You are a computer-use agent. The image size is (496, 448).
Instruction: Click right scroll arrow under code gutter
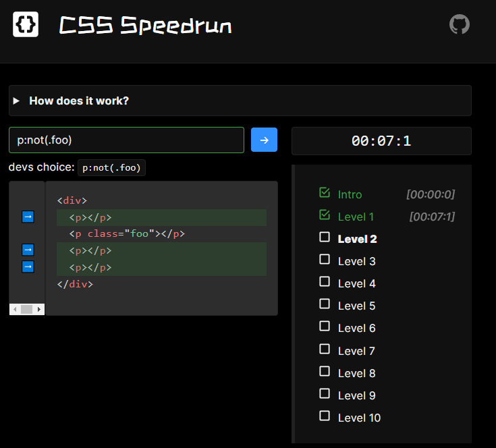pyautogui.click(x=39, y=309)
